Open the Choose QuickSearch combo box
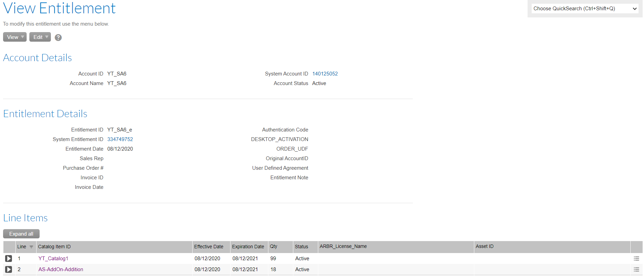644x279 pixels. (x=585, y=9)
